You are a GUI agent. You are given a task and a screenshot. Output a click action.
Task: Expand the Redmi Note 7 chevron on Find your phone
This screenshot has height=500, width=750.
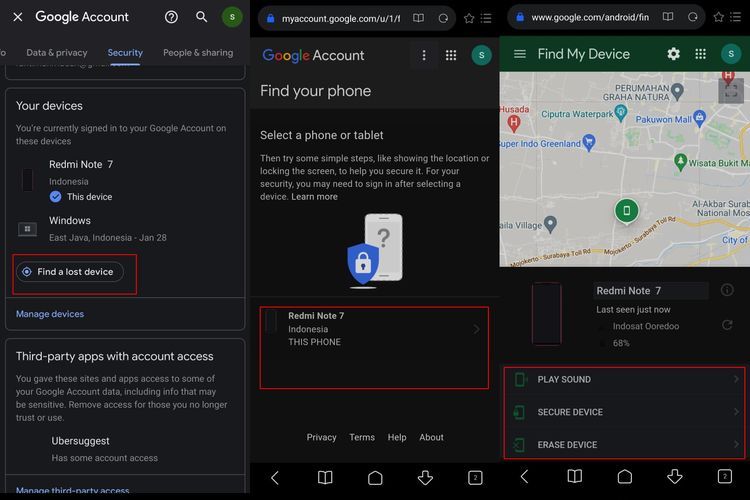[476, 329]
